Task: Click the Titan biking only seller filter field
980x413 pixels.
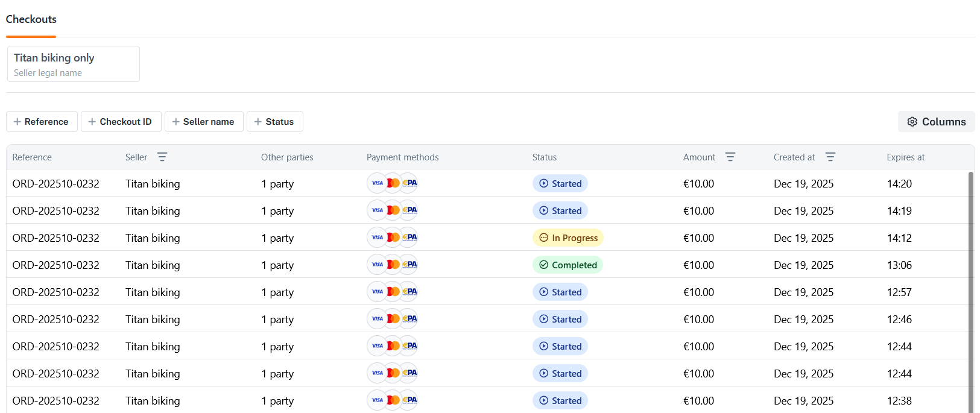Action: pos(74,64)
